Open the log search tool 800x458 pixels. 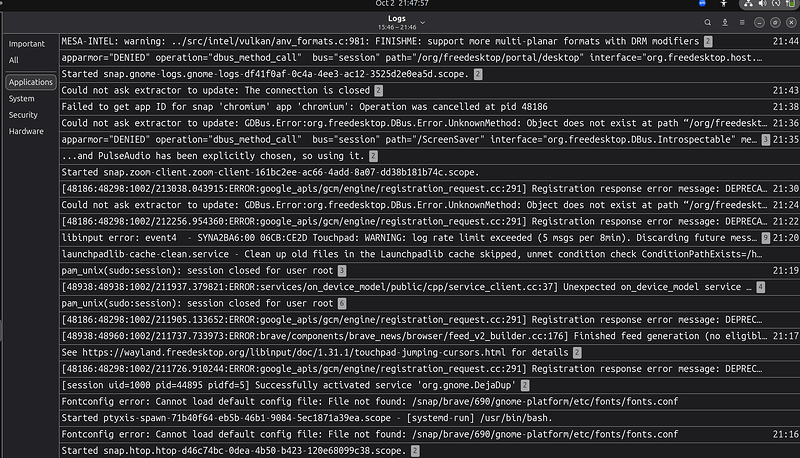point(708,22)
